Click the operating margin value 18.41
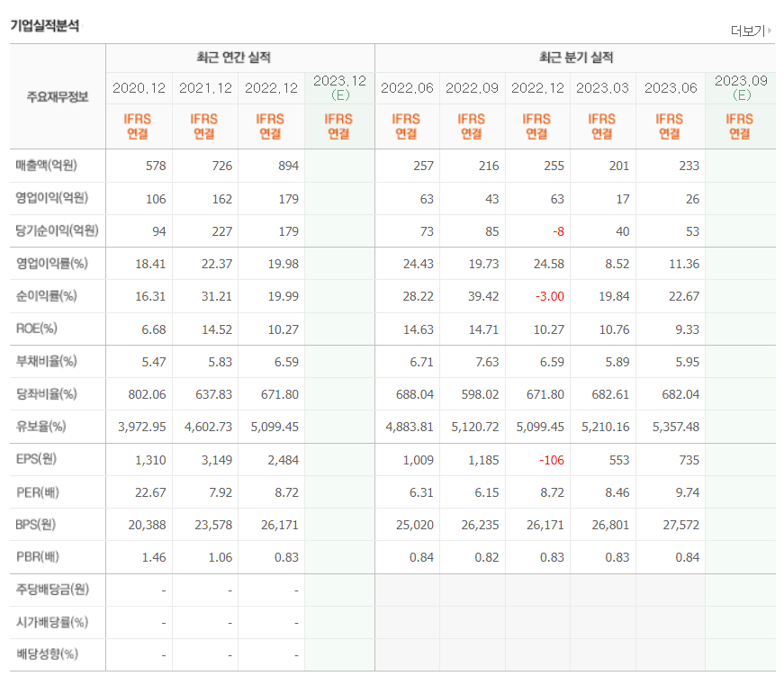The height and width of the screenshot is (676, 784). (150, 264)
